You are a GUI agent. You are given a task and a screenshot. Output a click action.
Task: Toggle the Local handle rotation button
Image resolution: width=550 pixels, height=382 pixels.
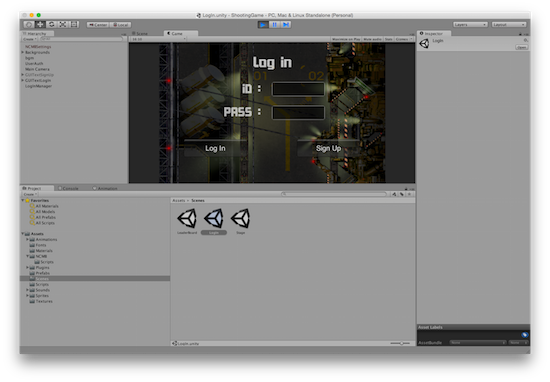tap(120, 25)
